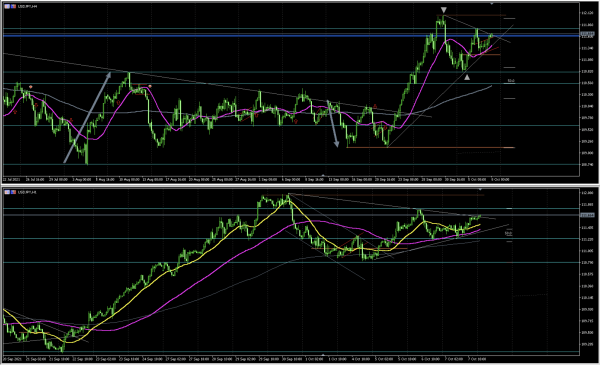This screenshot has width=600, height=365.
Task: Click the highlighted current price label on lower chart scale
Action: click(587, 215)
